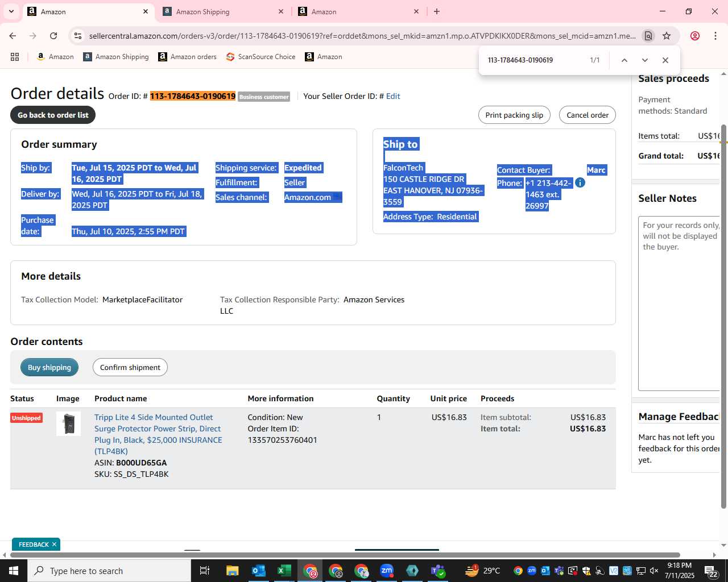The image size is (728, 582).
Task: Edit Your Seller Order ID
Action: tap(393, 96)
